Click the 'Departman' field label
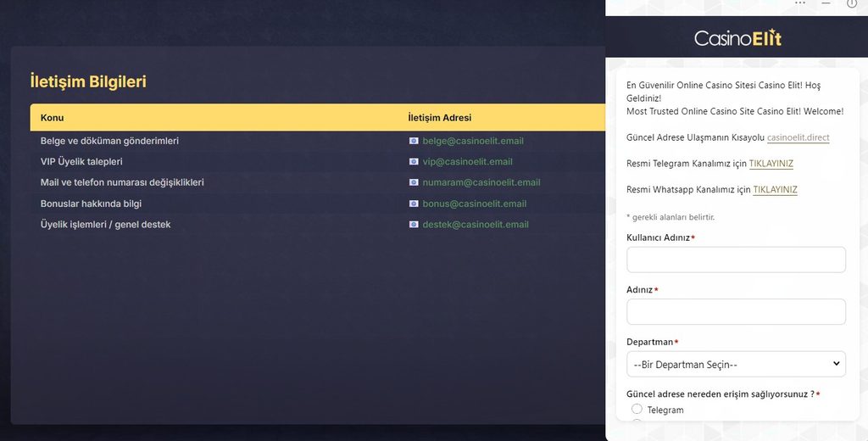The image size is (868, 441). [x=650, y=342]
